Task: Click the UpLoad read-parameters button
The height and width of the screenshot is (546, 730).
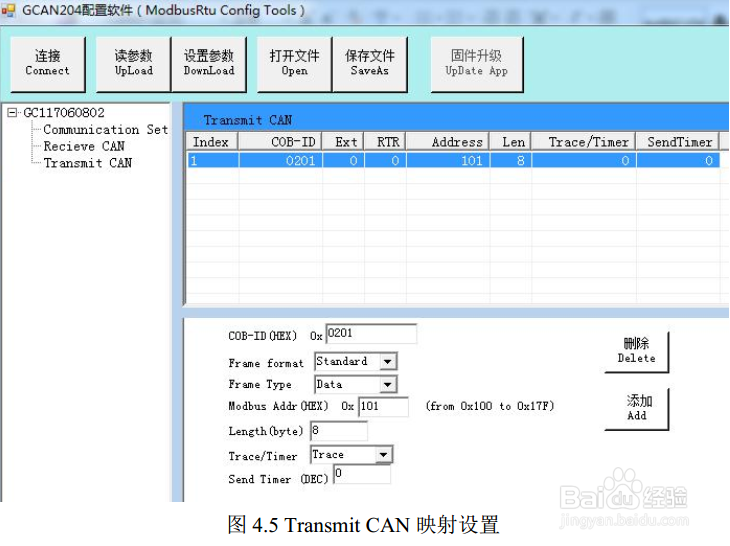Action: click(133, 64)
